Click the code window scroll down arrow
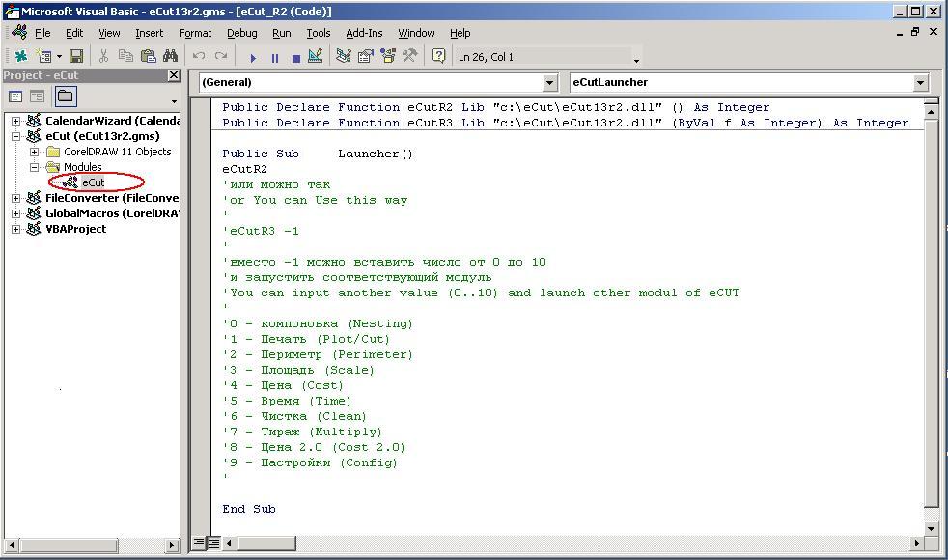The image size is (948, 560). [931, 528]
